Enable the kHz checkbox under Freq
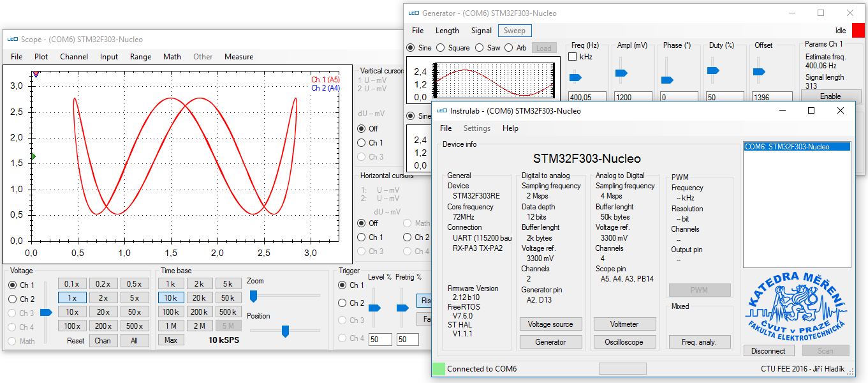868x383 pixels. point(573,57)
